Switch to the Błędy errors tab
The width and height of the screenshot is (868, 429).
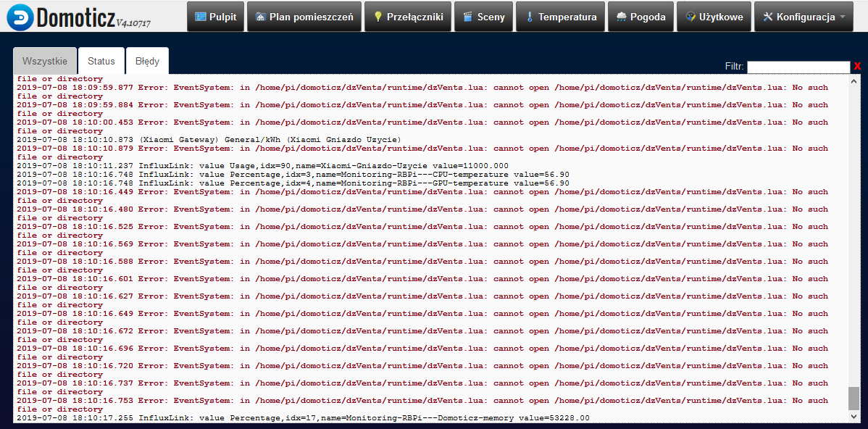click(147, 61)
